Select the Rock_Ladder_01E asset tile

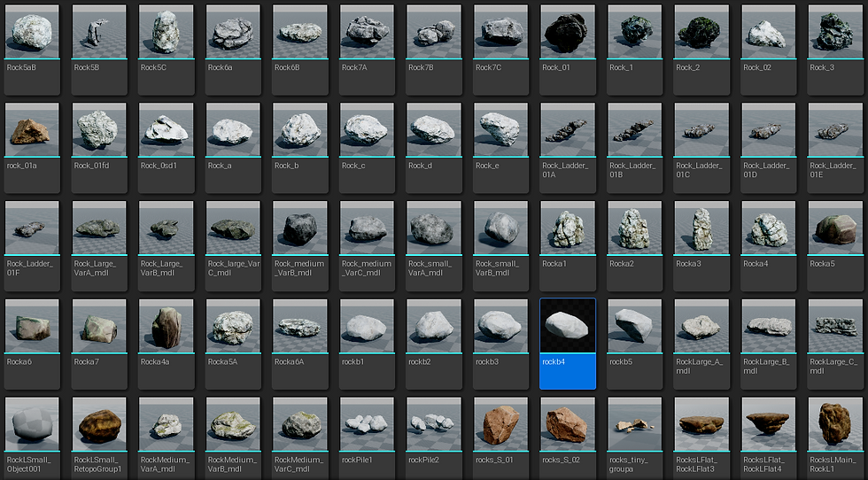(x=836, y=148)
